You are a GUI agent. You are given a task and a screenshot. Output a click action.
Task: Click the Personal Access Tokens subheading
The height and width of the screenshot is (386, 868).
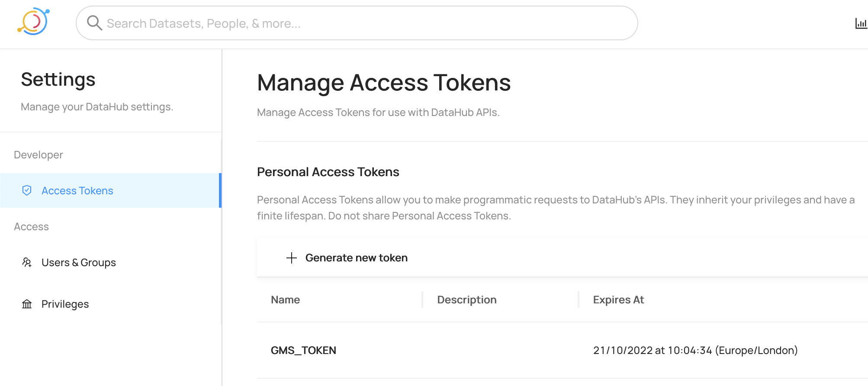click(328, 172)
